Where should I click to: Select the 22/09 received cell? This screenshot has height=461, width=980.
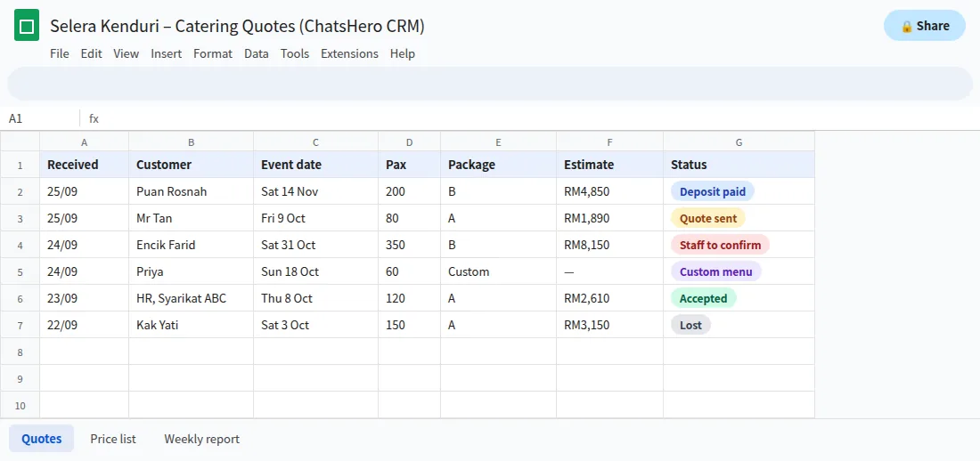(85, 325)
